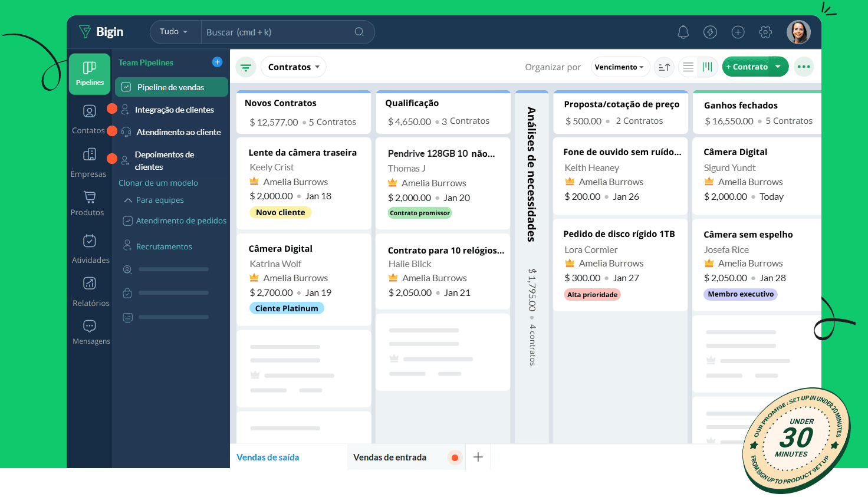Image resolution: width=868 pixels, height=497 pixels.
Task: Click Clonar de um modelo link
Action: (x=158, y=183)
